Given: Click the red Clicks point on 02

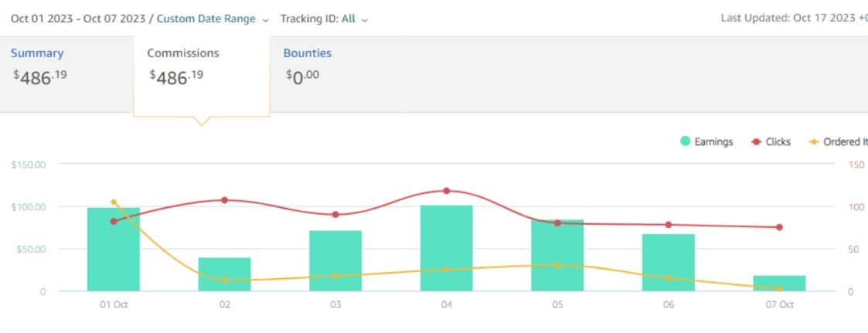Looking at the screenshot, I should click(x=225, y=200).
